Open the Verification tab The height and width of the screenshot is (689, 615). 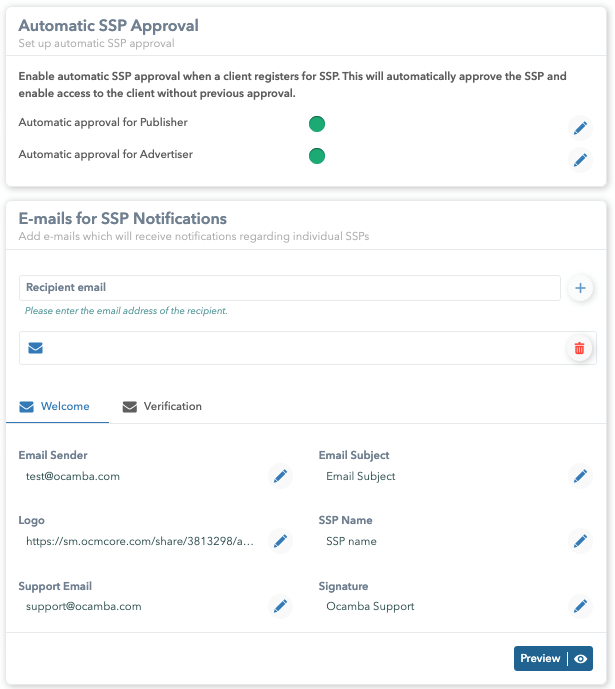coord(162,407)
